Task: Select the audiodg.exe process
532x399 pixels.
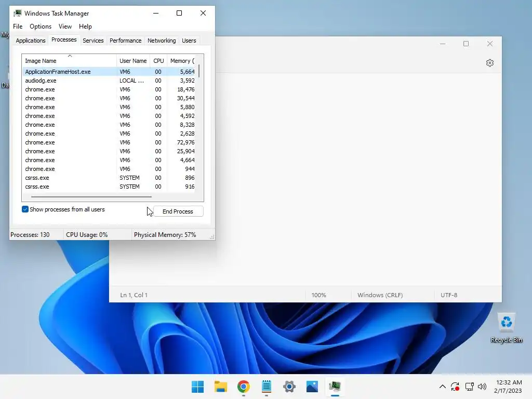Action: coord(109,81)
